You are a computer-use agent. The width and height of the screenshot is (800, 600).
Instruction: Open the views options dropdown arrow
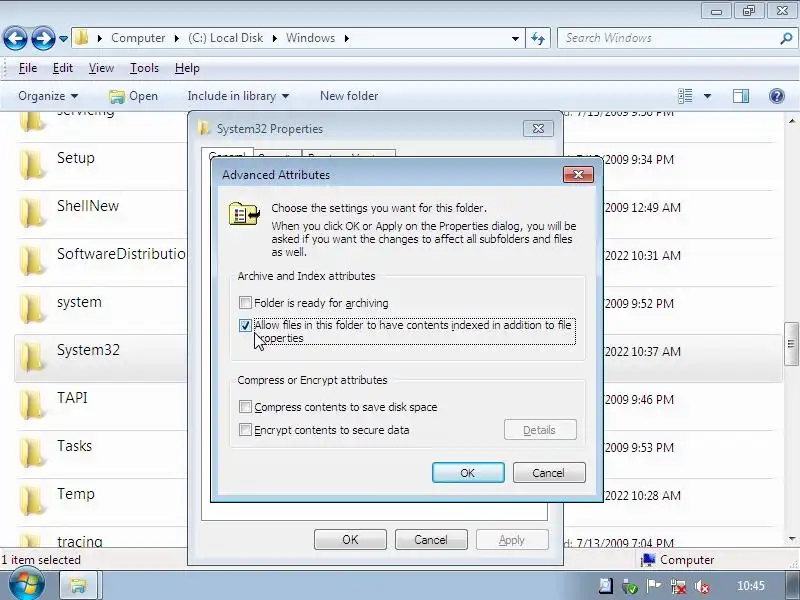point(707,96)
